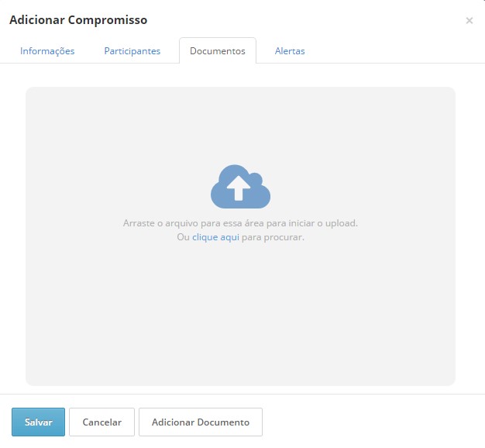Click the blank tab bar right of Alertas
485x448 pixels.
pos(395,51)
